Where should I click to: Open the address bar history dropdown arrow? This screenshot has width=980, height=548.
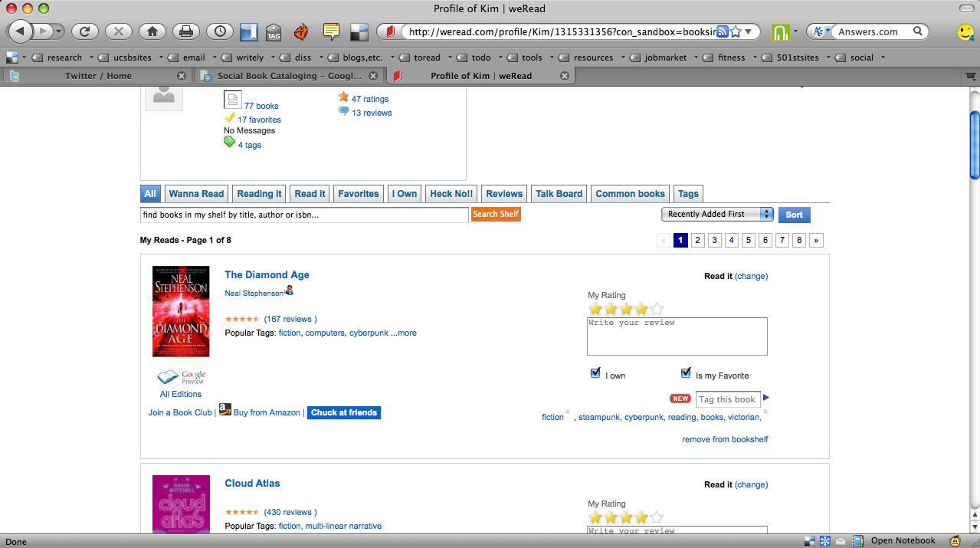pyautogui.click(x=749, y=31)
